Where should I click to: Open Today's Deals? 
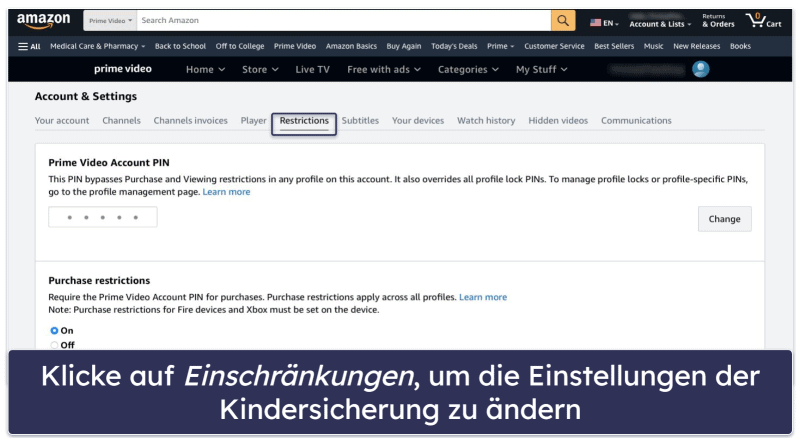(x=454, y=46)
